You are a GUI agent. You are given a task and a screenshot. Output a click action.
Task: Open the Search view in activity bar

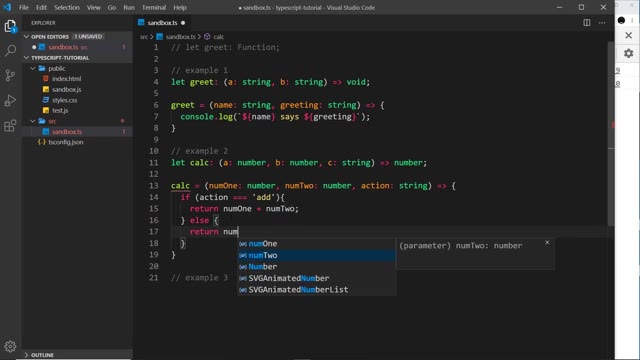point(10,51)
